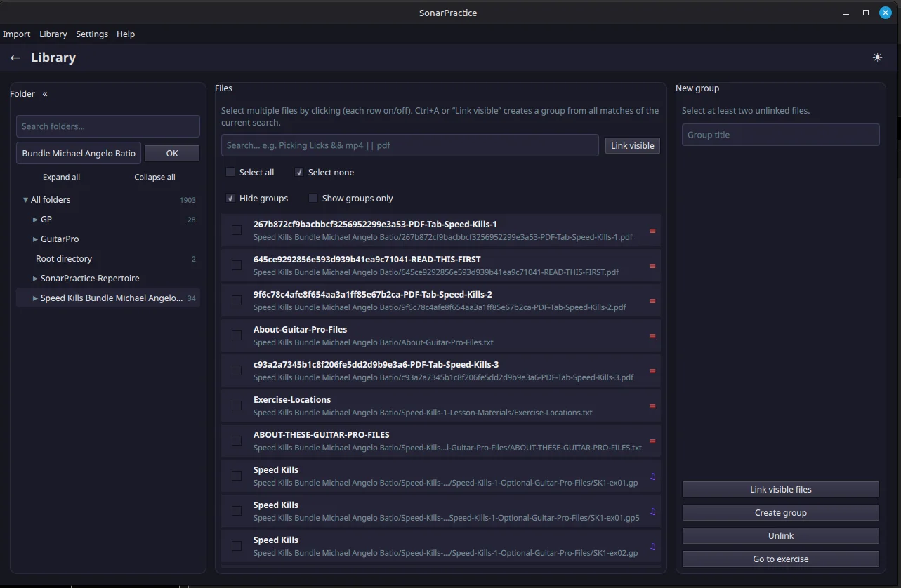Select the Root directory tree row
This screenshot has height=588, width=901.
[x=108, y=259]
